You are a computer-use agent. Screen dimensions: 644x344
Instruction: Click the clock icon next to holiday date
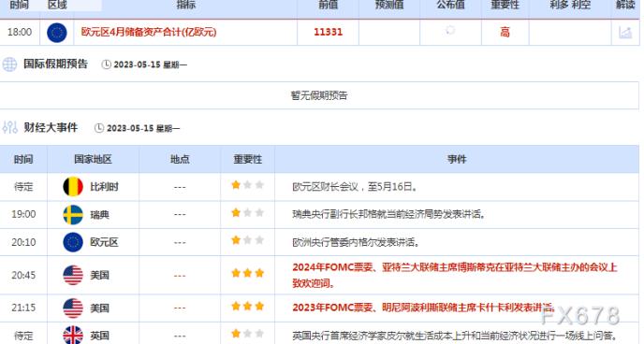click(107, 64)
